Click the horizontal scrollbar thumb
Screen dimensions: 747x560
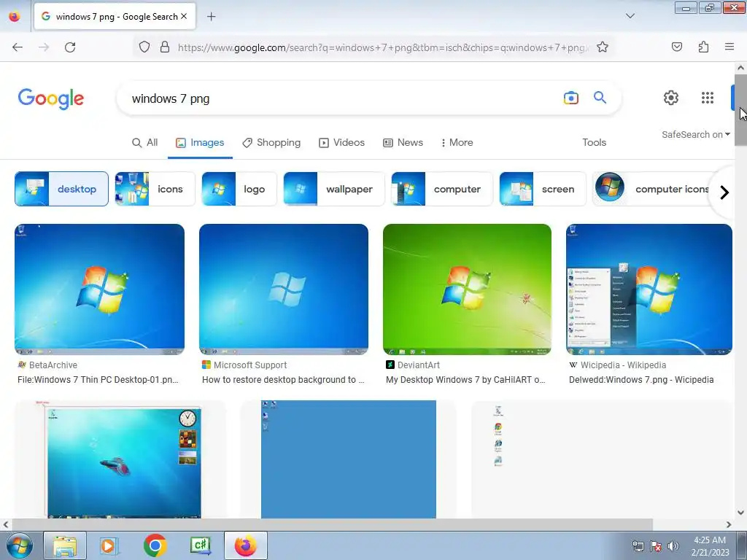click(332, 524)
